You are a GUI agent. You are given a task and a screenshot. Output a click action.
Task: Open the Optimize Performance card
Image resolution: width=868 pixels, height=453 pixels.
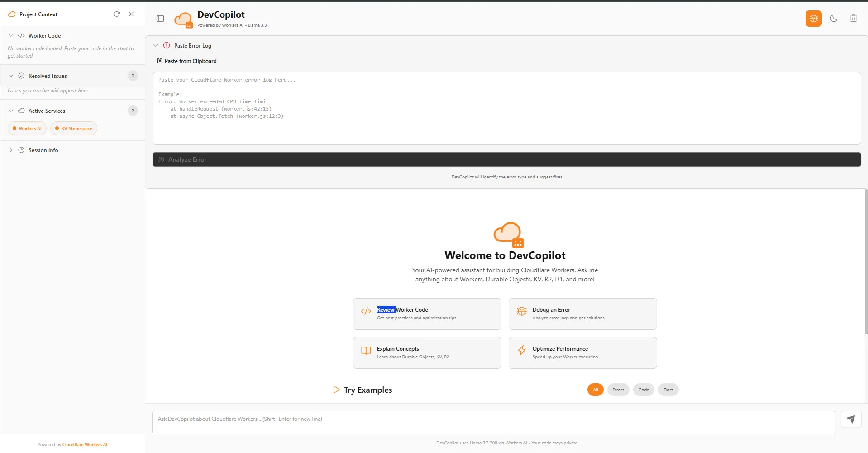coord(582,352)
